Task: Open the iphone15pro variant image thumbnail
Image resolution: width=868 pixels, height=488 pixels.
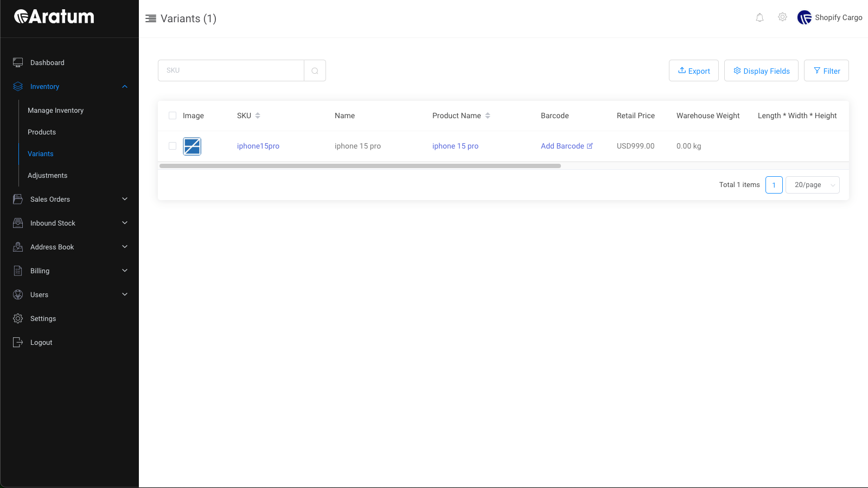Action: tap(192, 146)
